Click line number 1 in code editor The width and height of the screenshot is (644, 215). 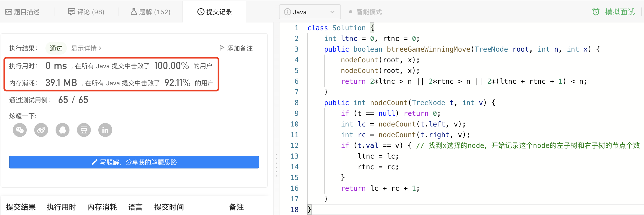coord(296,28)
